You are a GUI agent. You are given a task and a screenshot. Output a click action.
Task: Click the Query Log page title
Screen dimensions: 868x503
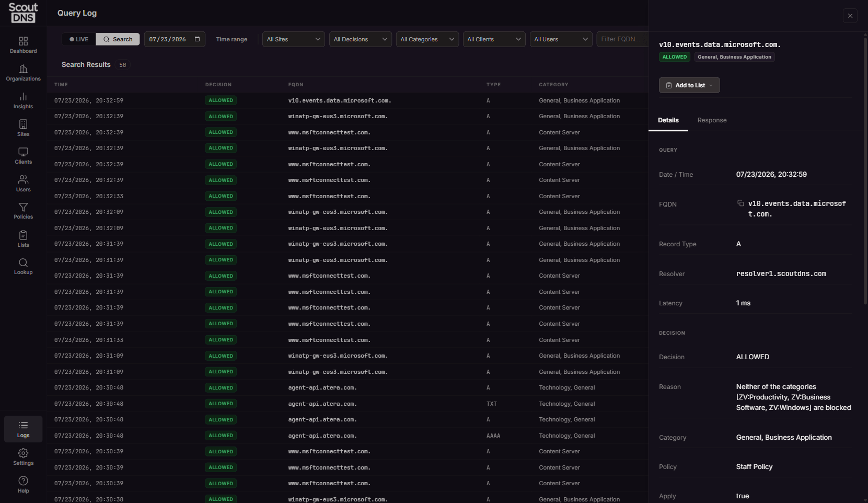77,13
